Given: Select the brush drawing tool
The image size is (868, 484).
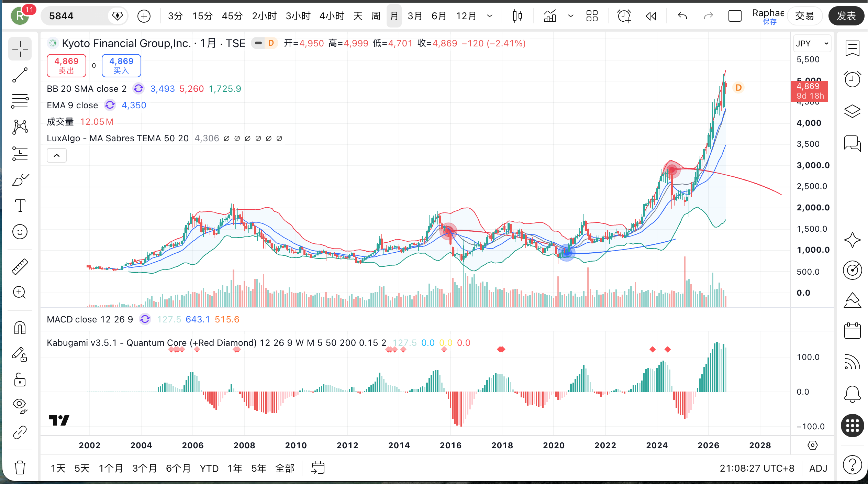Looking at the screenshot, I should click(20, 179).
